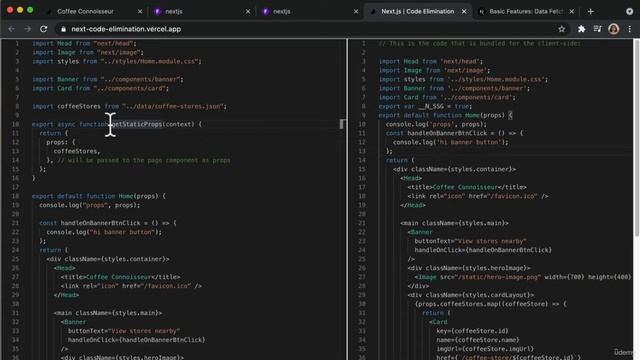Go back to the previous page

[11, 29]
